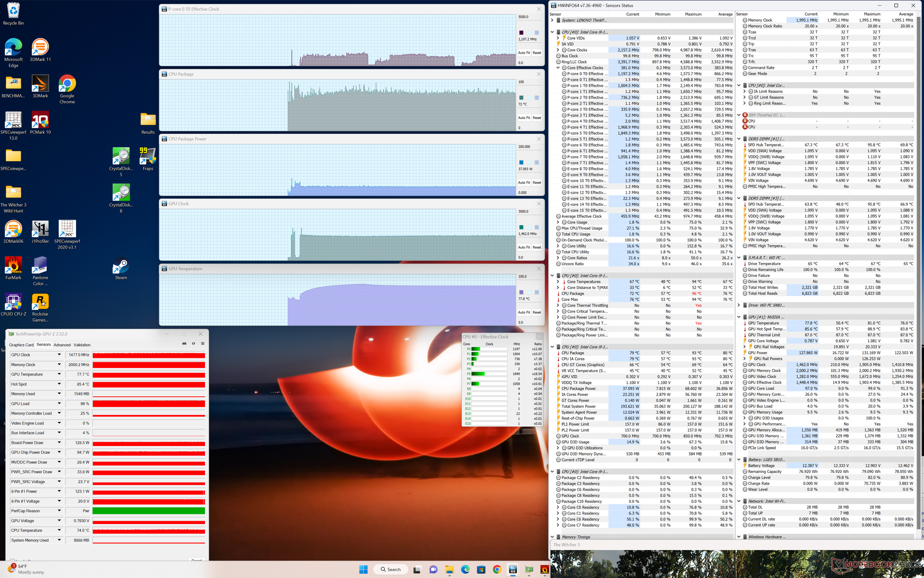Image resolution: width=924 pixels, height=578 pixels.
Task: Click Reset in GPU Temperature graph
Action: click(x=537, y=312)
